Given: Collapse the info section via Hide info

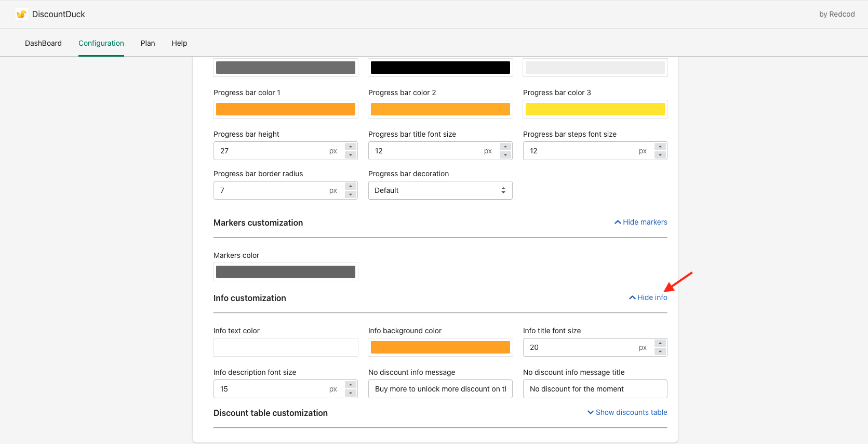Looking at the screenshot, I should [x=648, y=297].
